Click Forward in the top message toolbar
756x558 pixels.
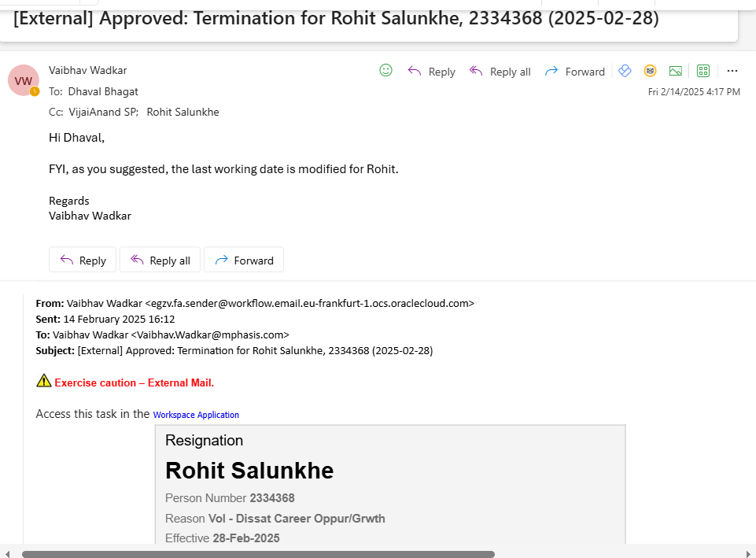coord(574,72)
